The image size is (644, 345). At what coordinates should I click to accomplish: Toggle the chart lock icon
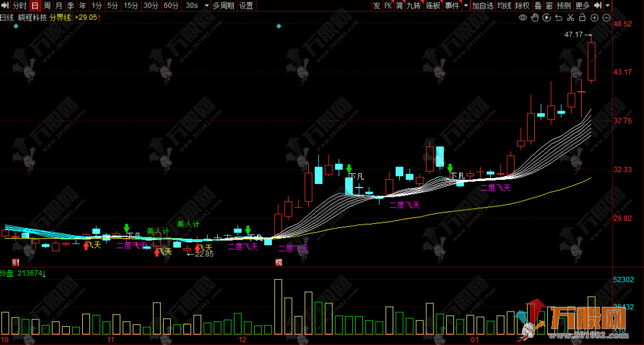[x=582, y=18]
